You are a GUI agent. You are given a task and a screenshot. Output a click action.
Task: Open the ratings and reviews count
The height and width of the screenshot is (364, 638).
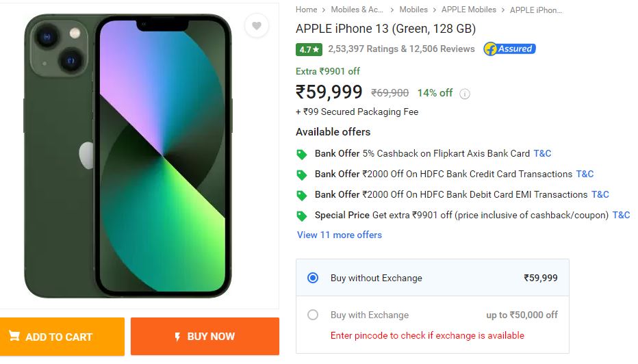pyautogui.click(x=401, y=49)
